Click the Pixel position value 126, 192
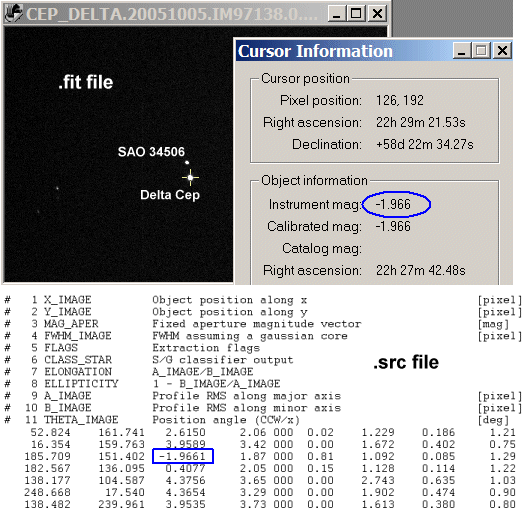Image resolution: width=530 pixels, height=510 pixels. tap(400, 100)
